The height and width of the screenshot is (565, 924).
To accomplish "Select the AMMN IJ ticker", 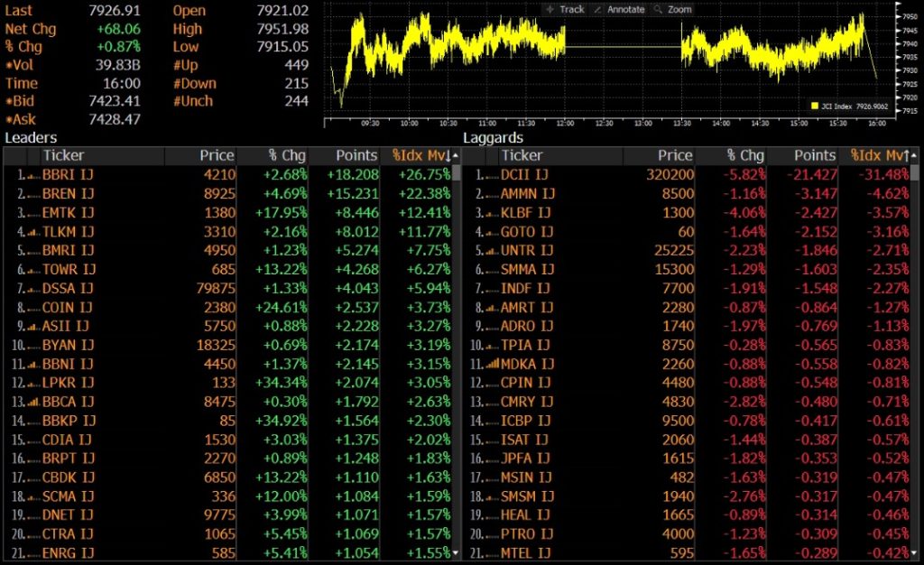I will tap(527, 194).
